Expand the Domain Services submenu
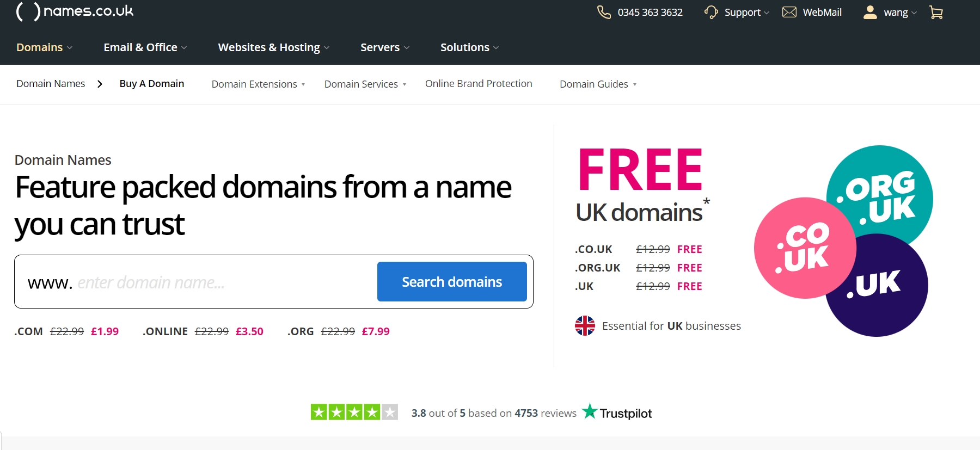980x450 pixels. point(365,84)
